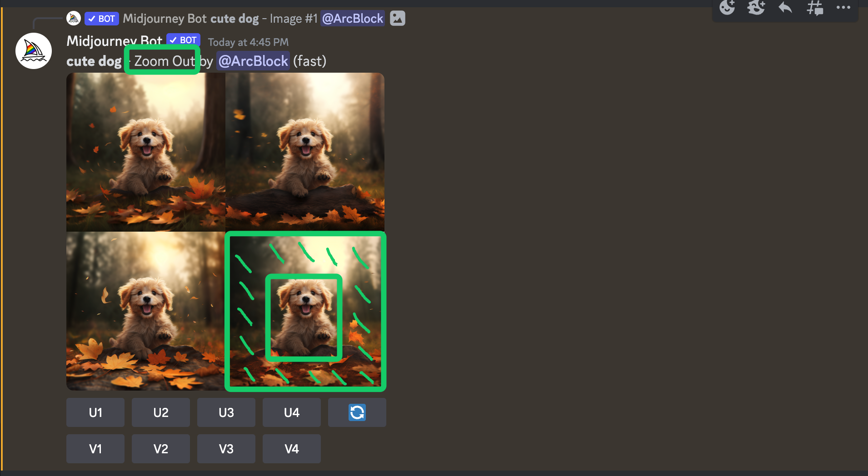Click the image attachment icon in reply preview

398,18
